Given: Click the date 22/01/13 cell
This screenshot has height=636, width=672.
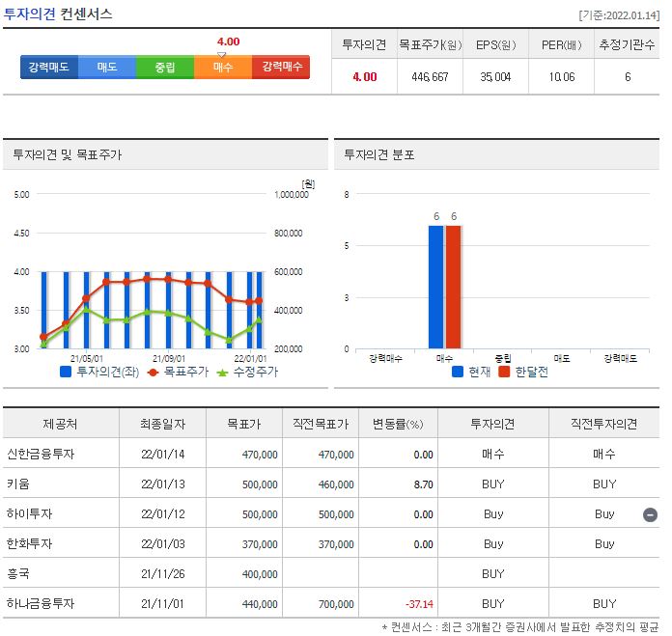Looking at the screenshot, I should 163,484.
